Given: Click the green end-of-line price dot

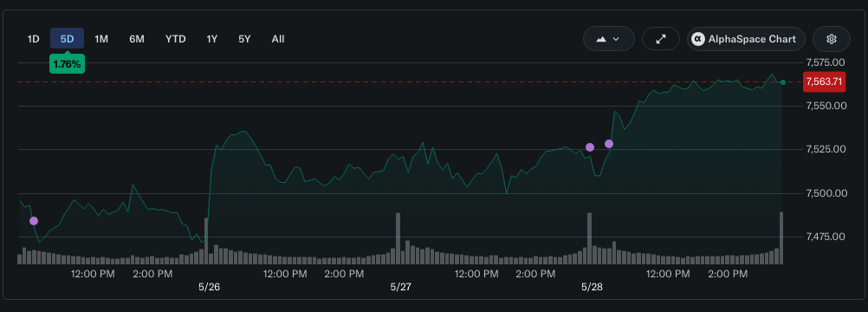Looking at the screenshot, I should pyautogui.click(x=783, y=82).
